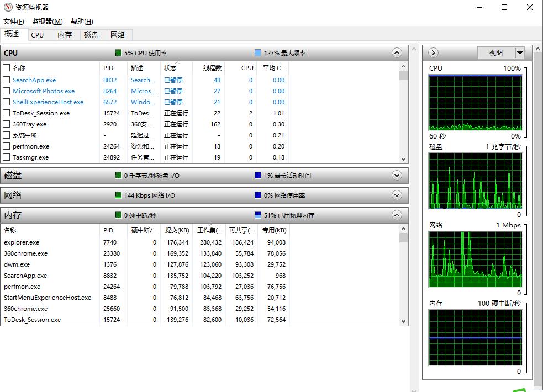The image size is (543, 392).
Task: Click the Taskmgr.exe process name
Action: click(x=30, y=157)
